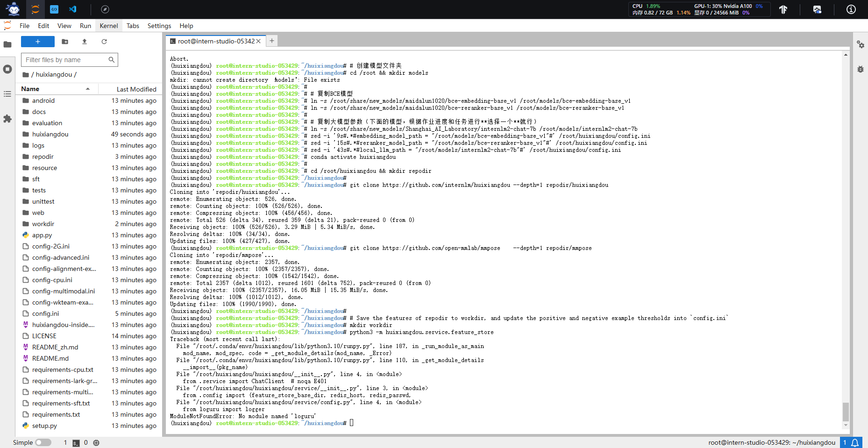
Task: Add a new tab with plus button
Action: (x=272, y=41)
